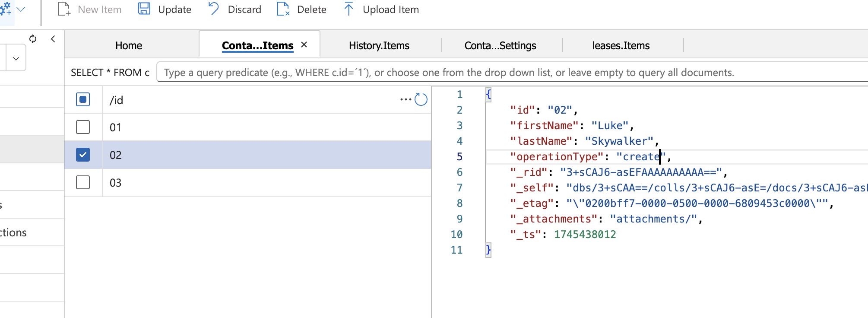Close the Conta...Items tab
868x318 pixels.
304,45
